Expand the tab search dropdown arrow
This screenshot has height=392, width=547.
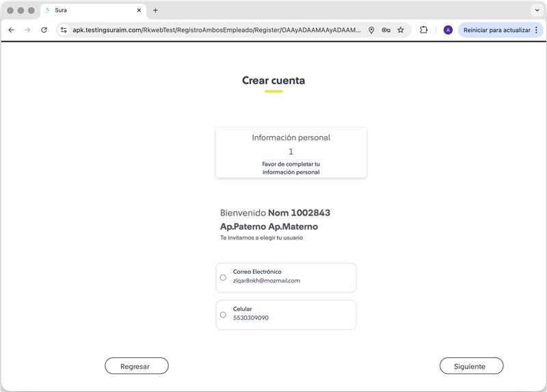[x=535, y=10]
